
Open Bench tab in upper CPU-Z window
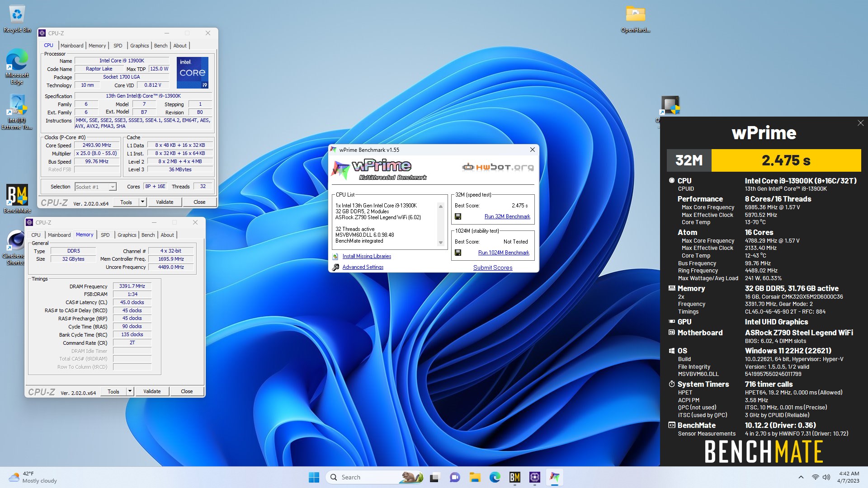(161, 46)
